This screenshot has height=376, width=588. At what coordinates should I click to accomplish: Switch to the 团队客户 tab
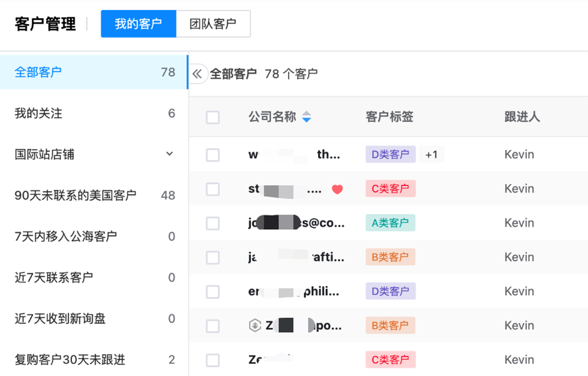point(213,24)
